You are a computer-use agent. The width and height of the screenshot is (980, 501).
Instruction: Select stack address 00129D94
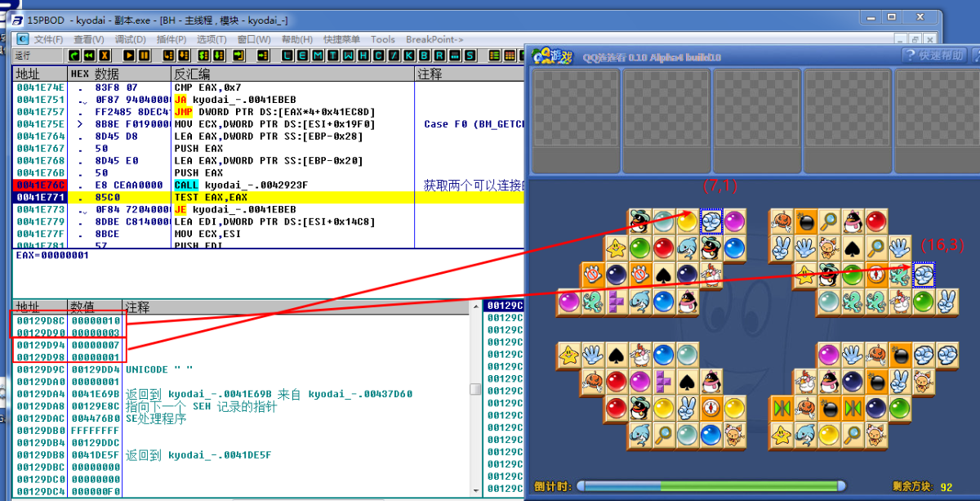[41, 346]
